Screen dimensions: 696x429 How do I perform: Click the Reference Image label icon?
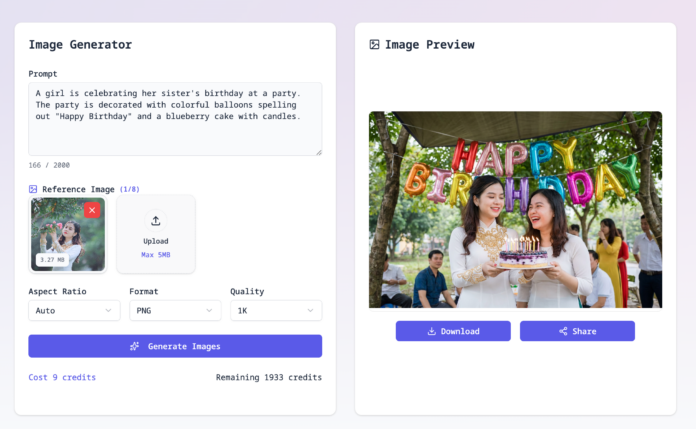pyautogui.click(x=33, y=189)
